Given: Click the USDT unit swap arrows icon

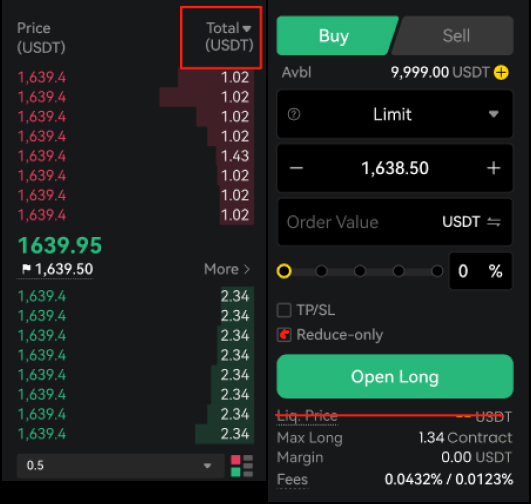Looking at the screenshot, I should click(493, 222).
